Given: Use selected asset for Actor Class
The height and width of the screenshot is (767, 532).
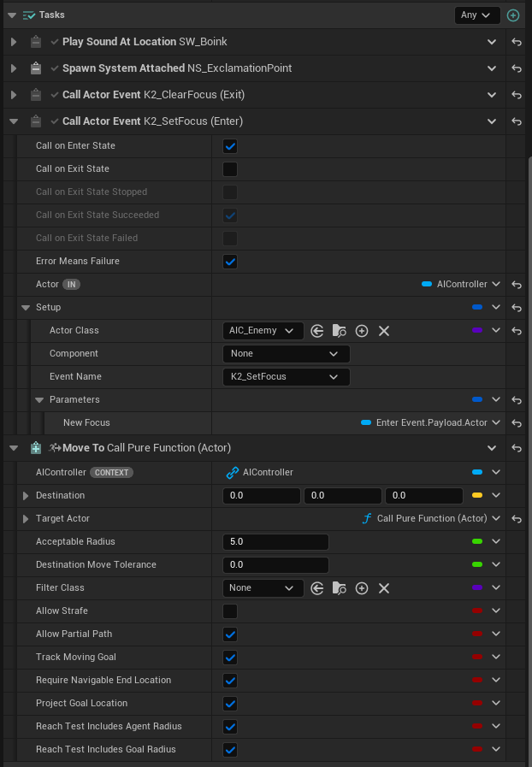Looking at the screenshot, I should pyautogui.click(x=317, y=331).
